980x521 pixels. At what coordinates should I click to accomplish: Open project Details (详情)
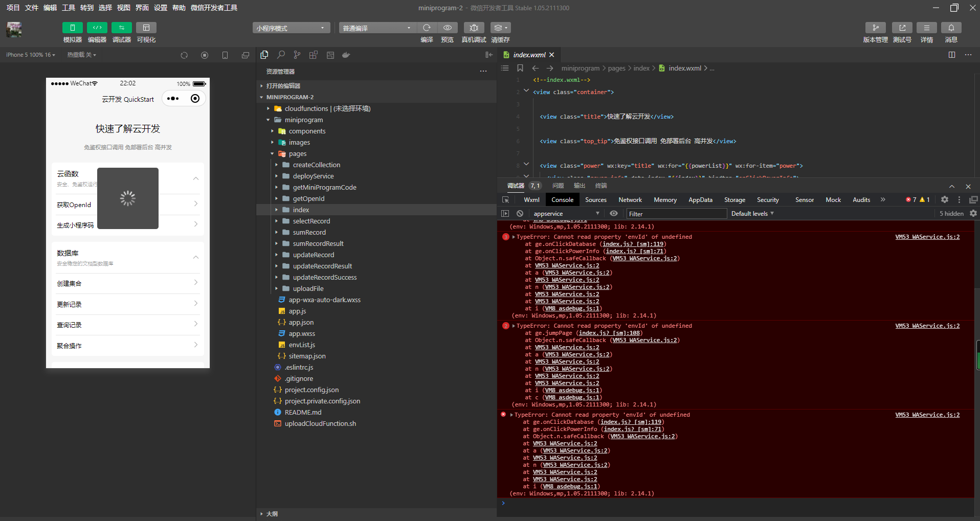click(926, 28)
